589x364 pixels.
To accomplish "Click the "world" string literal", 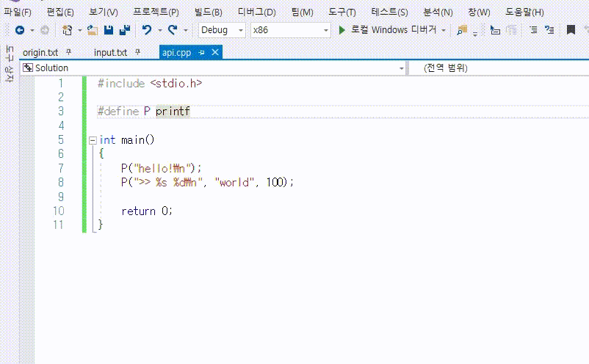I will tap(234, 183).
